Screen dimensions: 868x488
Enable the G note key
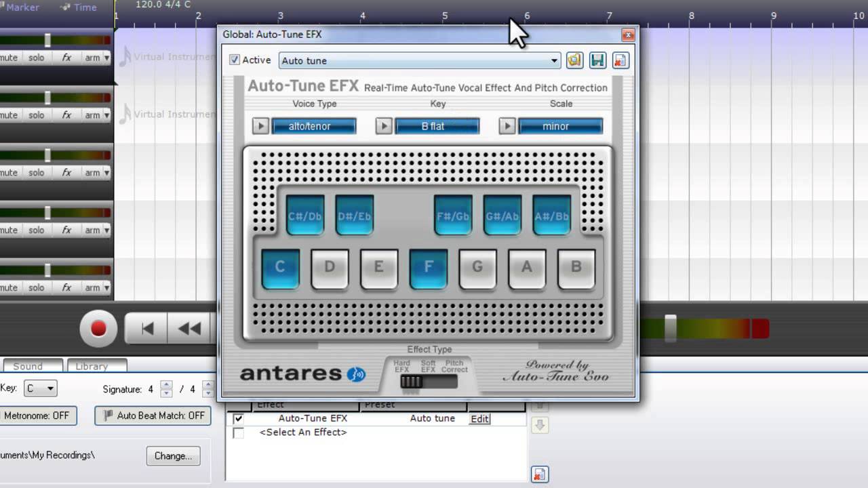click(477, 269)
